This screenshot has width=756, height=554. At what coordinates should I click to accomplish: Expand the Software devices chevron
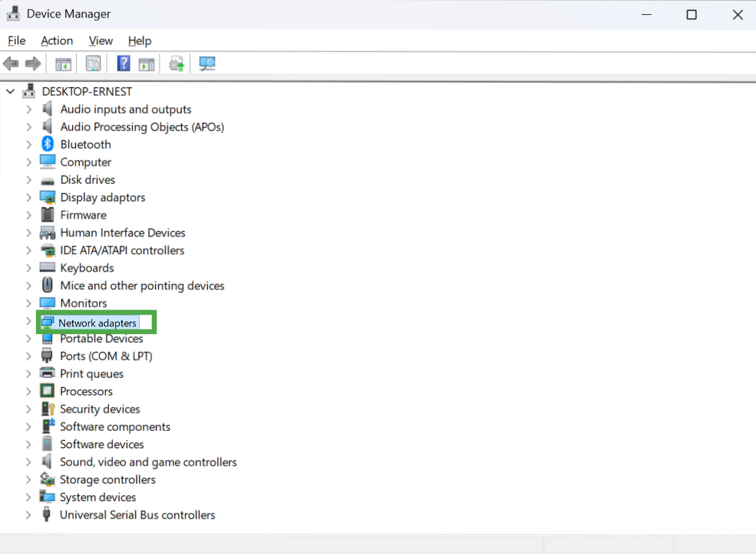tap(29, 444)
